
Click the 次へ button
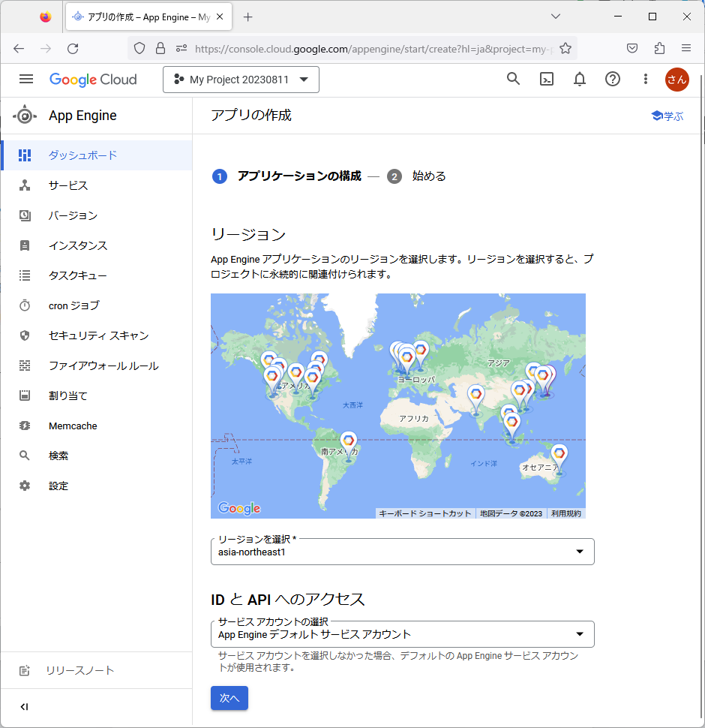pos(229,698)
